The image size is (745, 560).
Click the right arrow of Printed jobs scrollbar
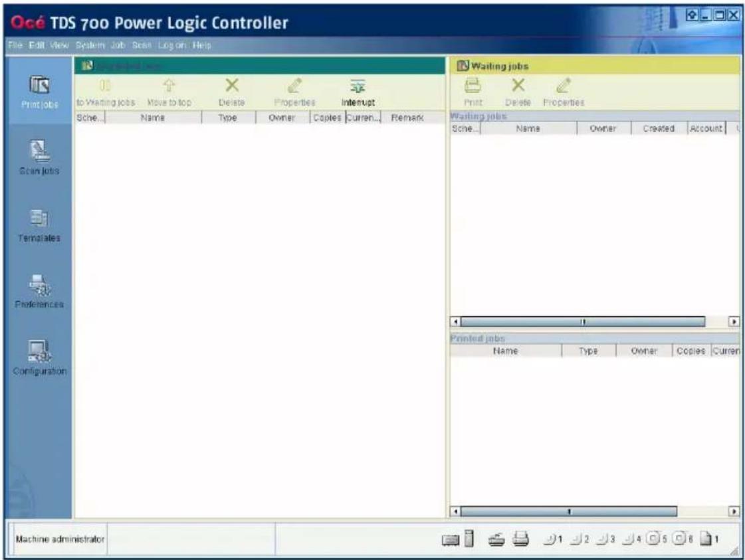click(734, 511)
